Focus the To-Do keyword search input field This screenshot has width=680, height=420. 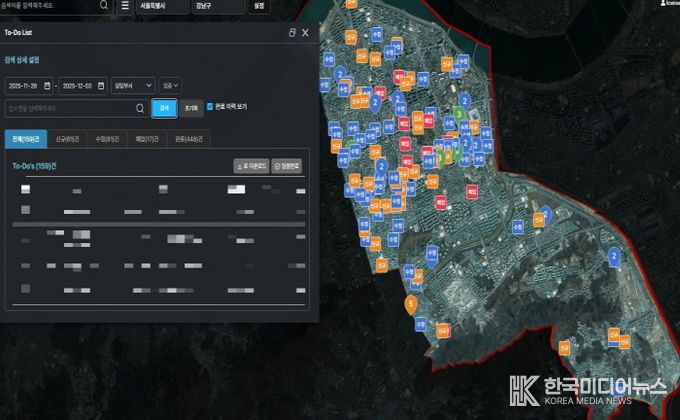pos(70,107)
